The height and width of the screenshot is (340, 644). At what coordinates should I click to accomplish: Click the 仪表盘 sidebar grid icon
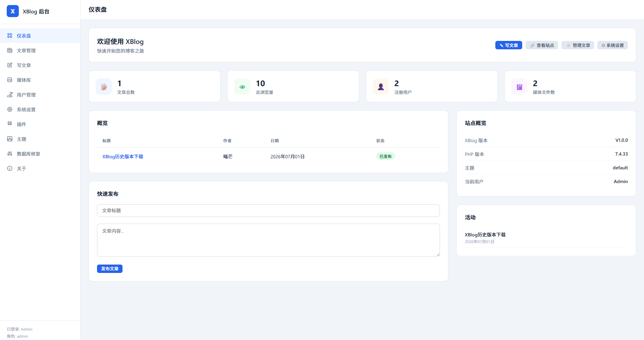pos(10,36)
